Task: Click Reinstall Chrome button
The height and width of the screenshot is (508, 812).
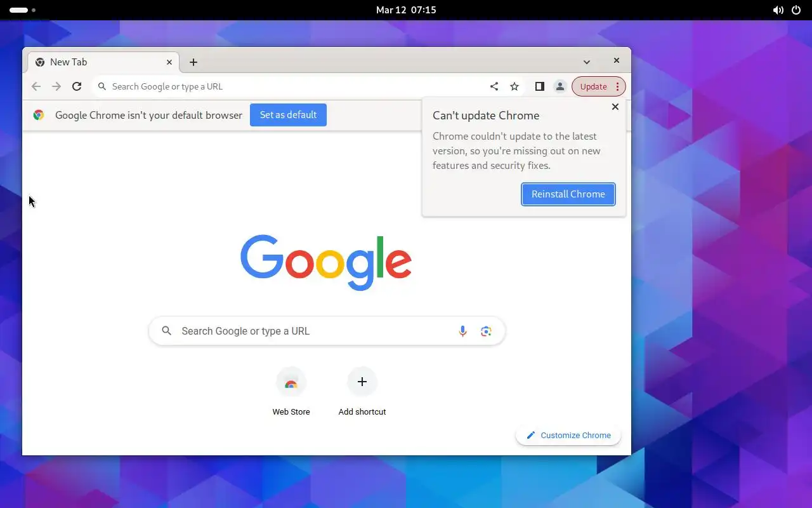Action: [568, 194]
